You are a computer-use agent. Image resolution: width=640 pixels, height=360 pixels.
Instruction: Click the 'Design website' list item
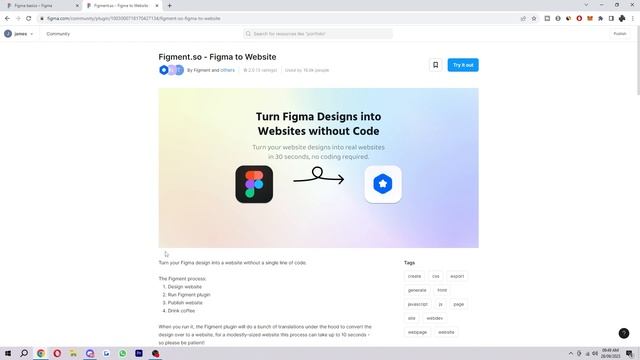pyautogui.click(x=184, y=287)
